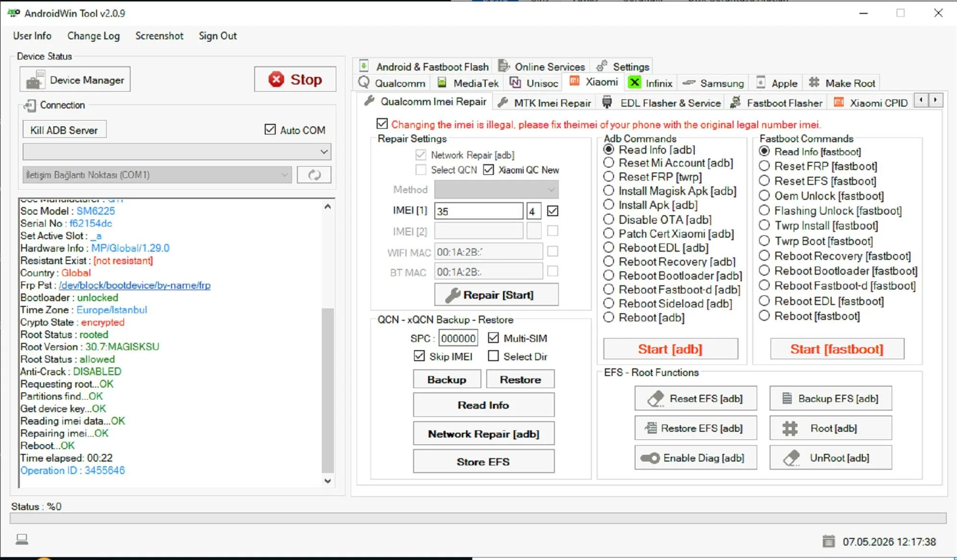Click the left tab scroll arrow
Viewport: 957px width, 560px height.
[x=920, y=100]
